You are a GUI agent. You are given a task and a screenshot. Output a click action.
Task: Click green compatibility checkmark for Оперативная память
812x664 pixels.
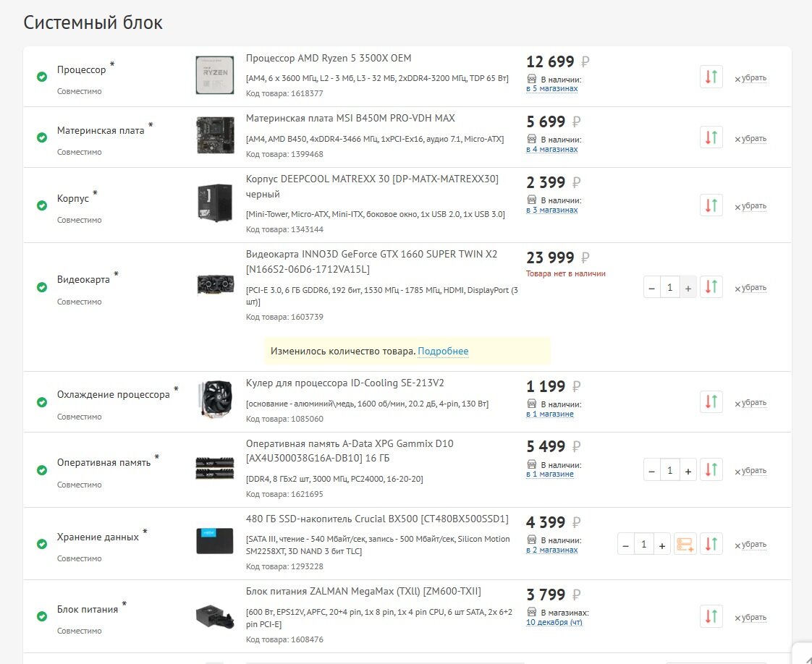point(42,470)
